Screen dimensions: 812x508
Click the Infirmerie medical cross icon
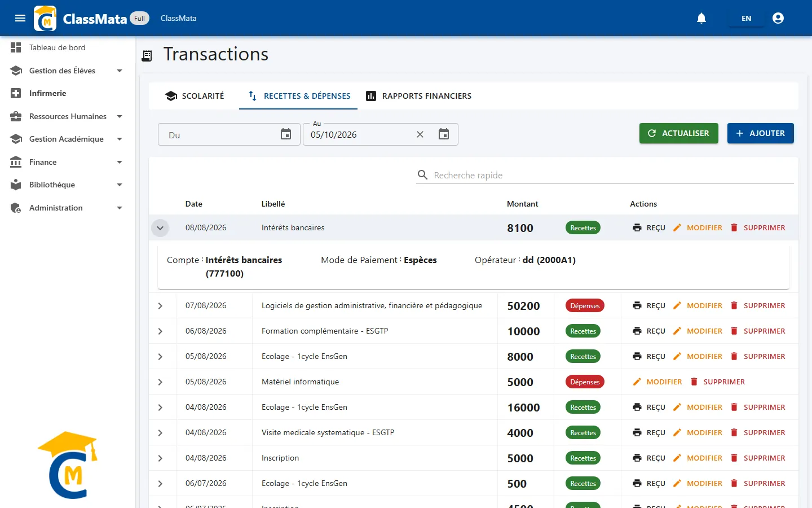coord(16,93)
